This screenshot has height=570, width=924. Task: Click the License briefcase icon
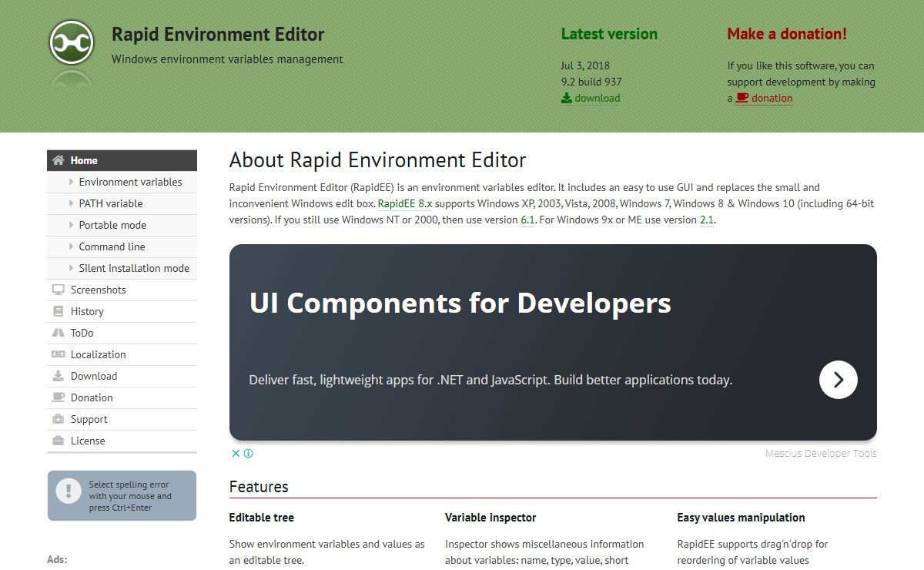tap(58, 441)
